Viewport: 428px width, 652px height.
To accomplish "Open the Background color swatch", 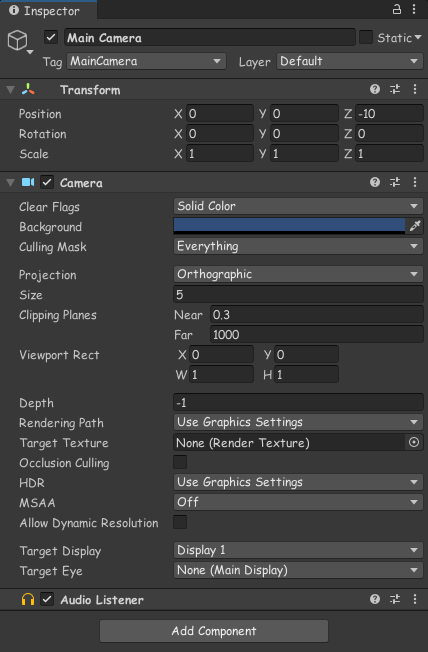I will [x=289, y=226].
